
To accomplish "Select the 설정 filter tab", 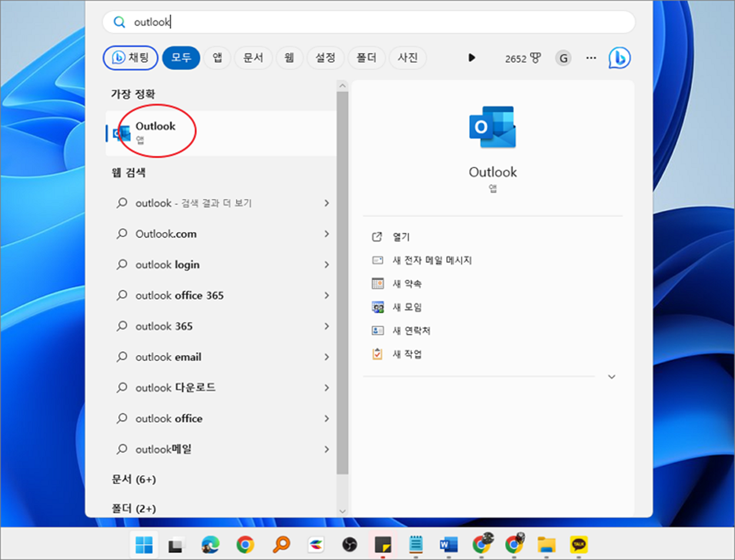I will coord(325,58).
